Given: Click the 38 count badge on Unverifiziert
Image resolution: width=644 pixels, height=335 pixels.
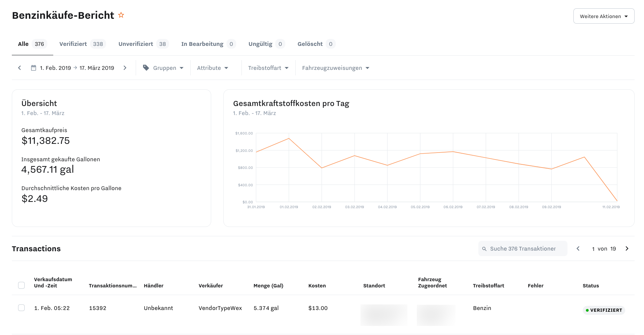Looking at the screenshot, I should tap(162, 44).
